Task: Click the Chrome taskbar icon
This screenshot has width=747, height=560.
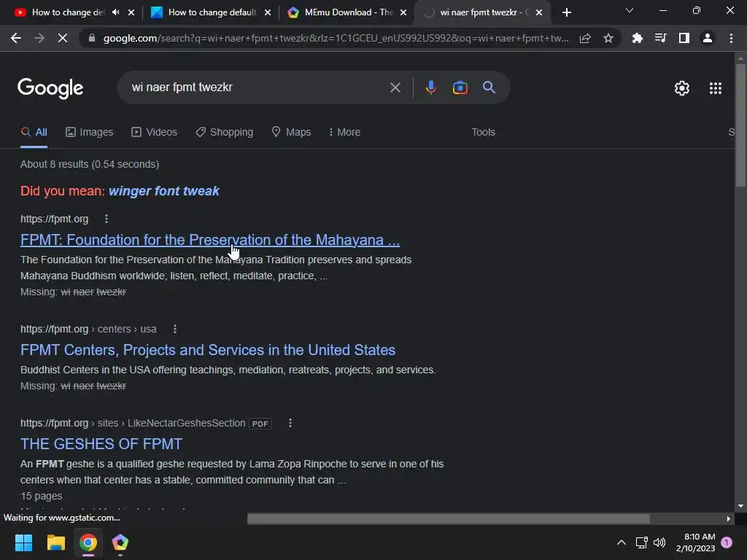Action: (x=88, y=542)
